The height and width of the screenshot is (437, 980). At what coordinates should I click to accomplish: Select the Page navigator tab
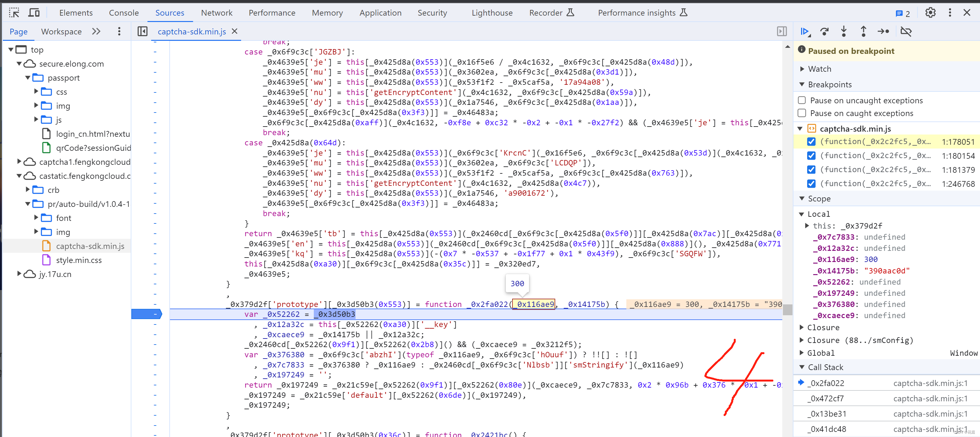[18, 32]
